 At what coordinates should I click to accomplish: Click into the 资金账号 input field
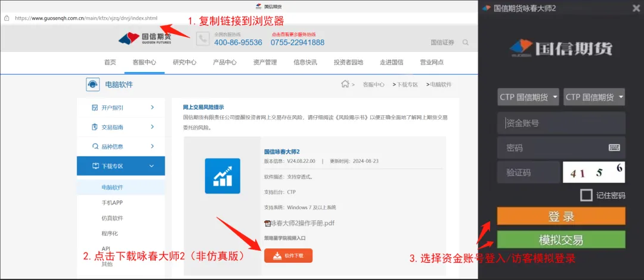[x=561, y=122]
